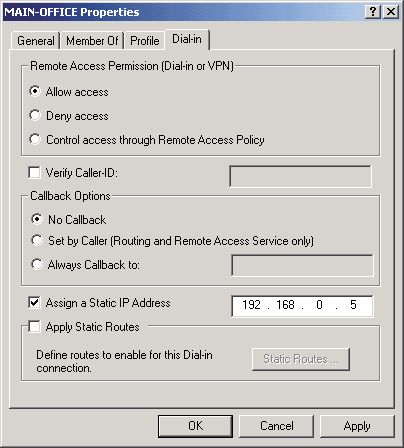Enable the Apply Static Routes checkbox

[34, 327]
